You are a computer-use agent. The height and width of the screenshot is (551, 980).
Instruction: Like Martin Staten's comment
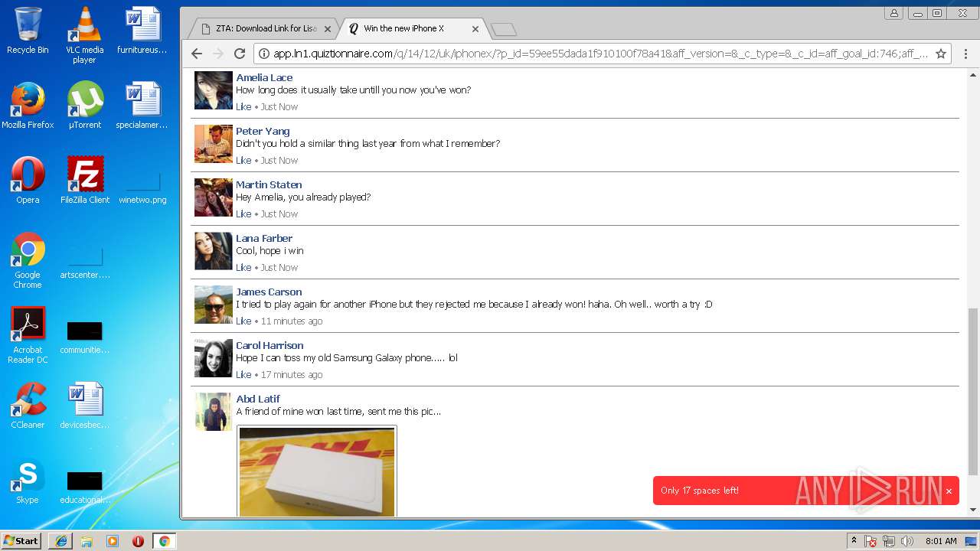click(x=243, y=214)
